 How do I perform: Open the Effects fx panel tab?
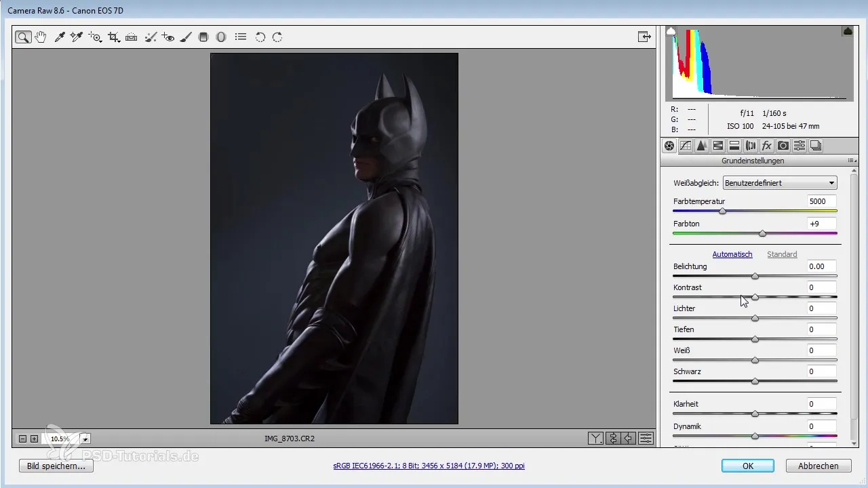click(767, 146)
